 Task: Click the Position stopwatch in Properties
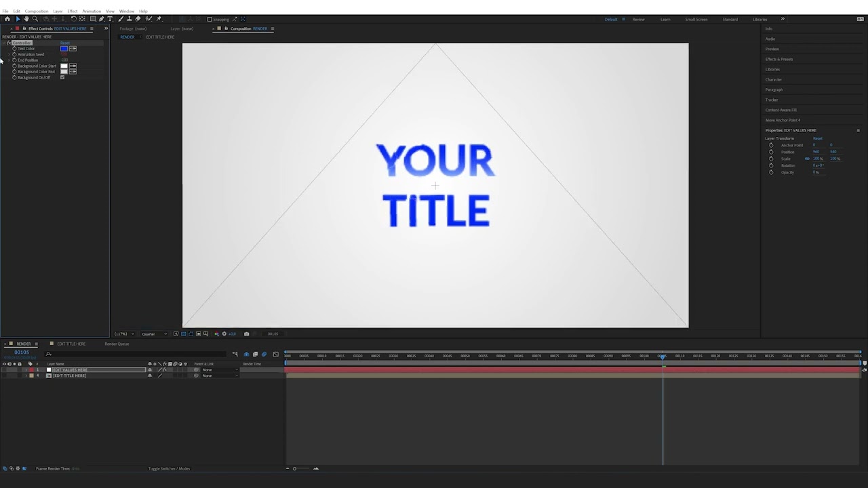pyautogui.click(x=771, y=152)
